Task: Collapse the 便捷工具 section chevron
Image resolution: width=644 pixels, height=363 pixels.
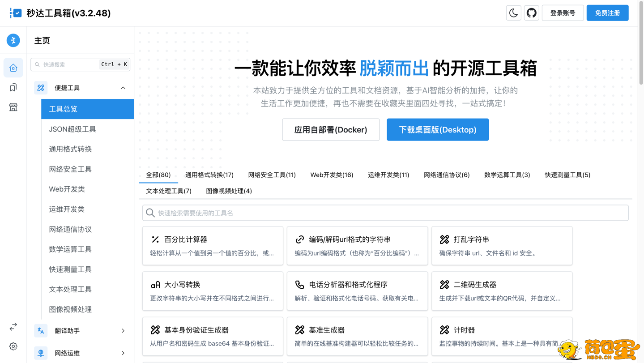Action: click(123, 88)
